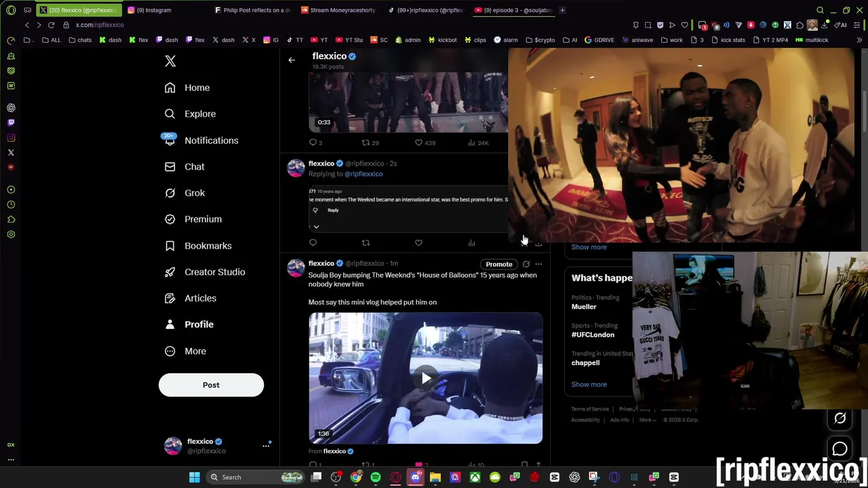The width and height of the screenshot is (868, 488).
Task: Click the taskbar Search box
Action: point(256,477)
